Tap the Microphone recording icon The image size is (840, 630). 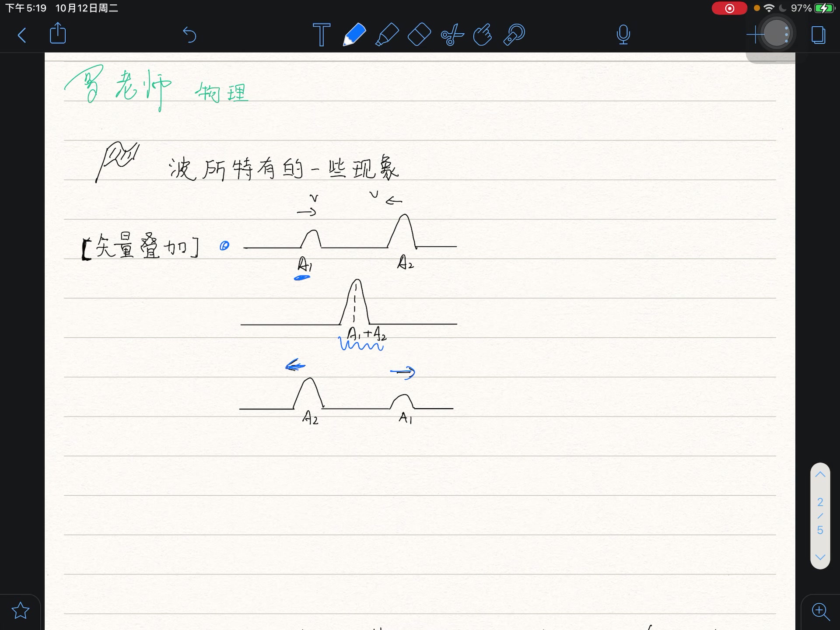(623, 35)
